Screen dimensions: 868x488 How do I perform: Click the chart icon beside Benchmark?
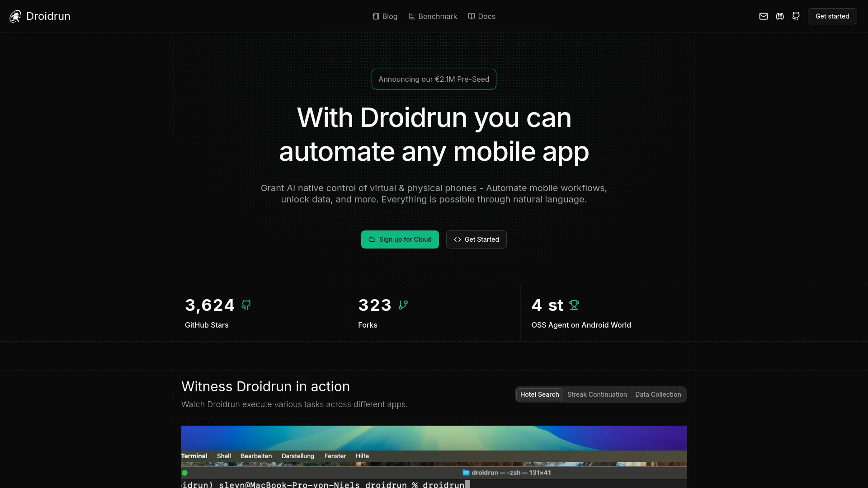[x=411, y=16]
